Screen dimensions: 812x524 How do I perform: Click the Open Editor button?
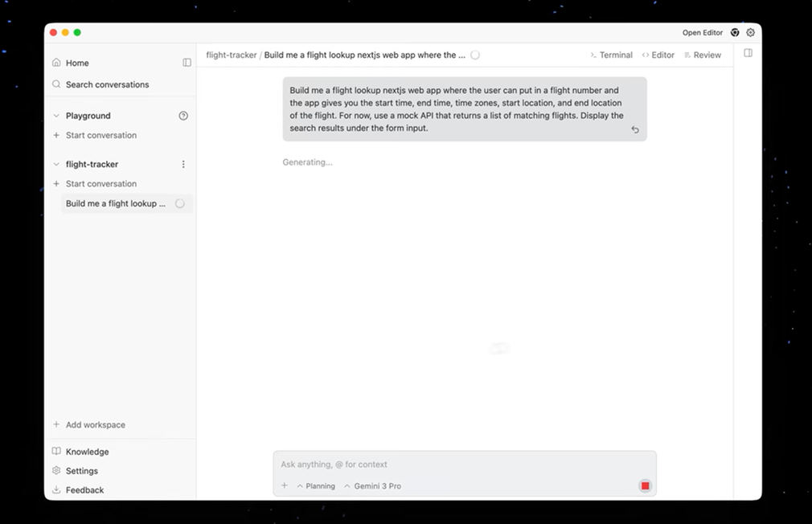[x=702, y=33]
